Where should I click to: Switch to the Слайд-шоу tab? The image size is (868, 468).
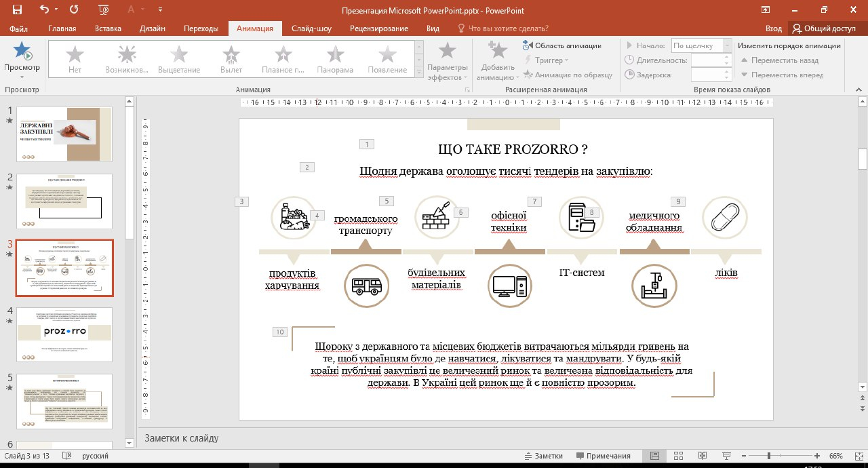(311, 28)
